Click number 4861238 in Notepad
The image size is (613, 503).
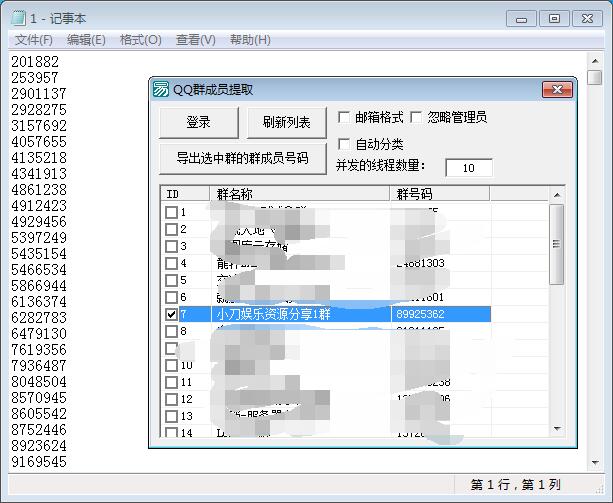(39, 190)
